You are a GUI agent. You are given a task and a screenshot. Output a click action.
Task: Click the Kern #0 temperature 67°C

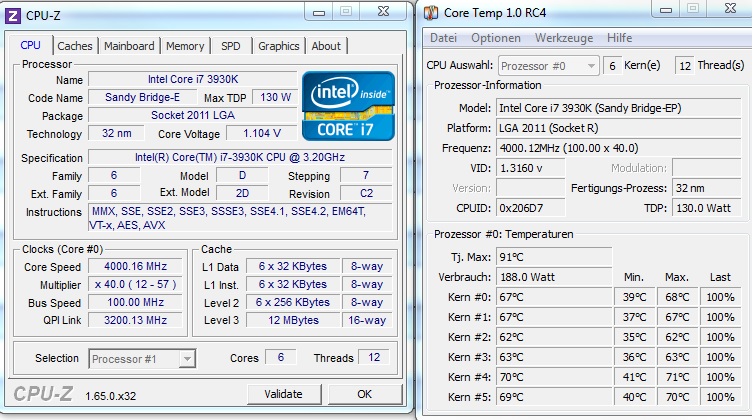click(x=554, y=298)
